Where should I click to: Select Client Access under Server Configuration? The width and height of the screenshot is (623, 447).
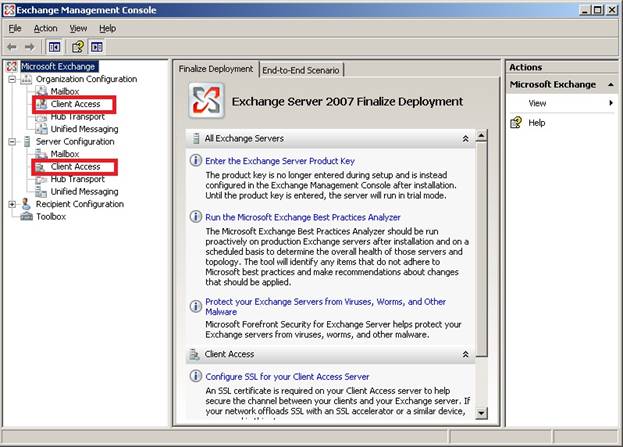point(75,166)
